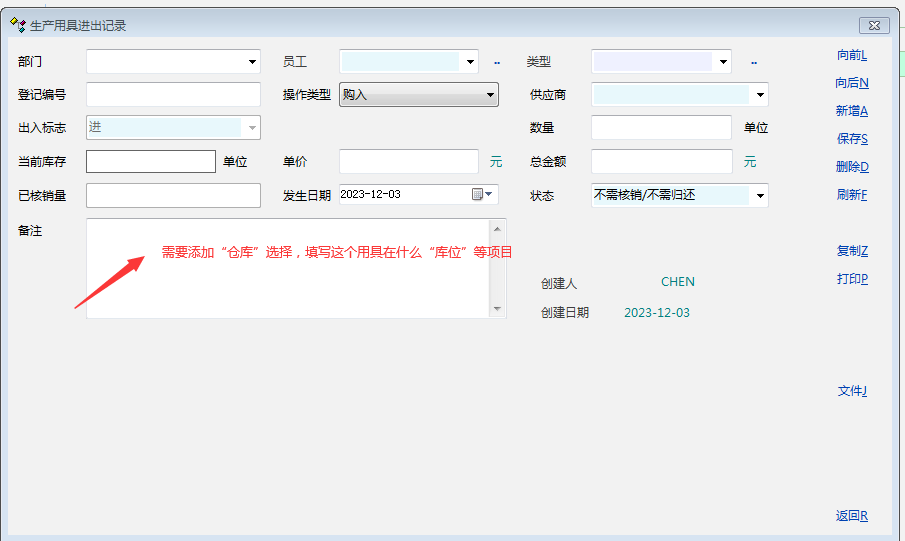Viewport: 905px width, 541px height.
Task: Click the lookup dots beside 员工 field
Action: coord(496,62)
